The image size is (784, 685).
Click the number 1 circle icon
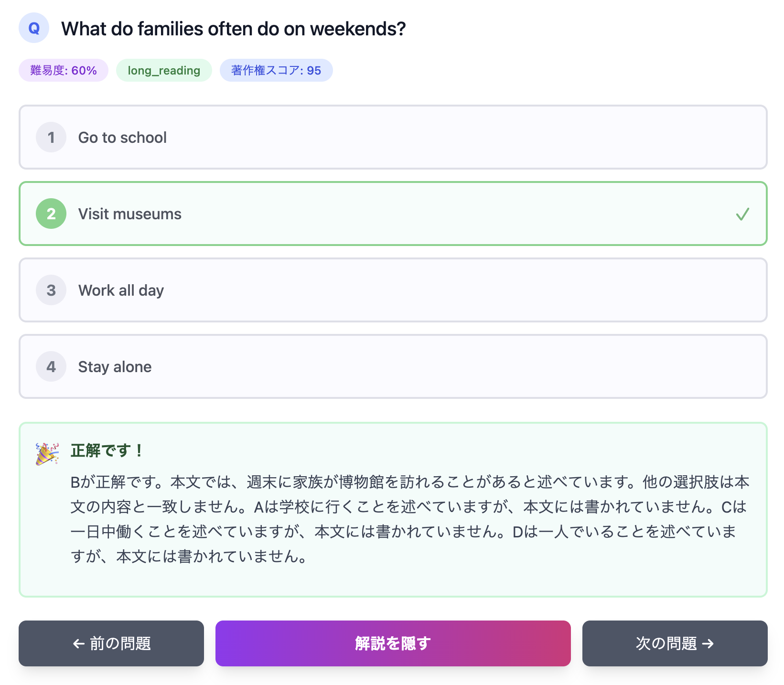click(51, 137)
